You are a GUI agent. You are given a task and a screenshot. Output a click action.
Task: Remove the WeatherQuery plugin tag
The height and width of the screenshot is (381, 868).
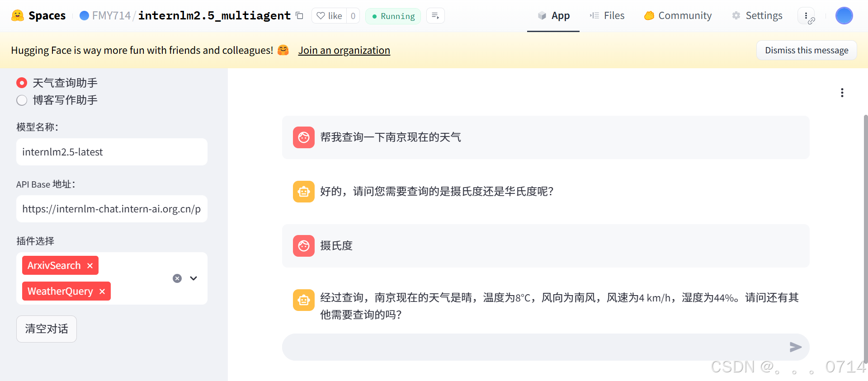pos(102,291)
